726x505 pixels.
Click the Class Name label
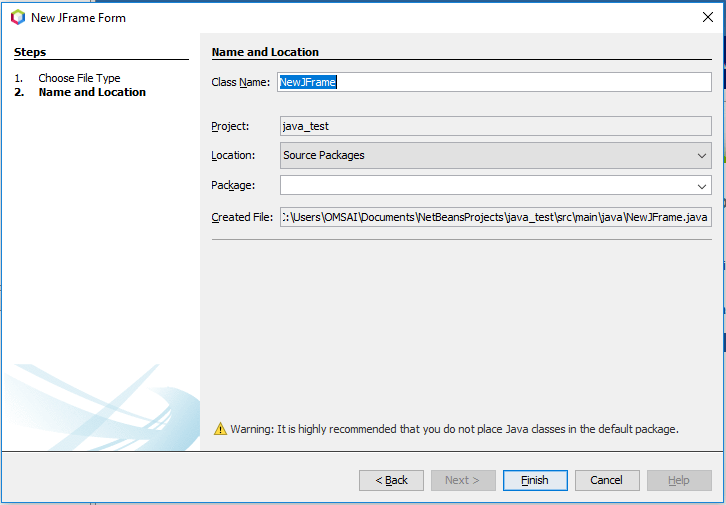(x=240, y=82)
